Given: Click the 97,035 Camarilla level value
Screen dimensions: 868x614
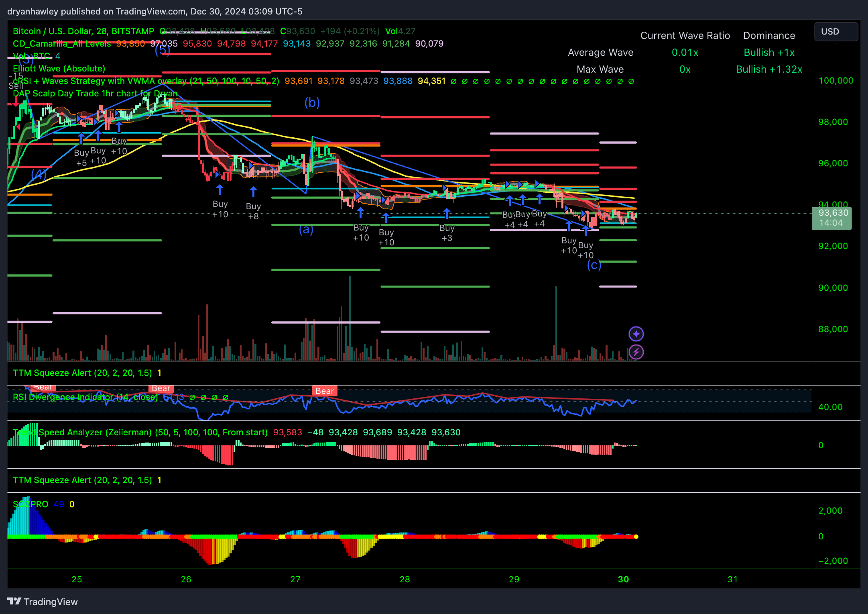Looking at the screenshot, I should point(164,43).
